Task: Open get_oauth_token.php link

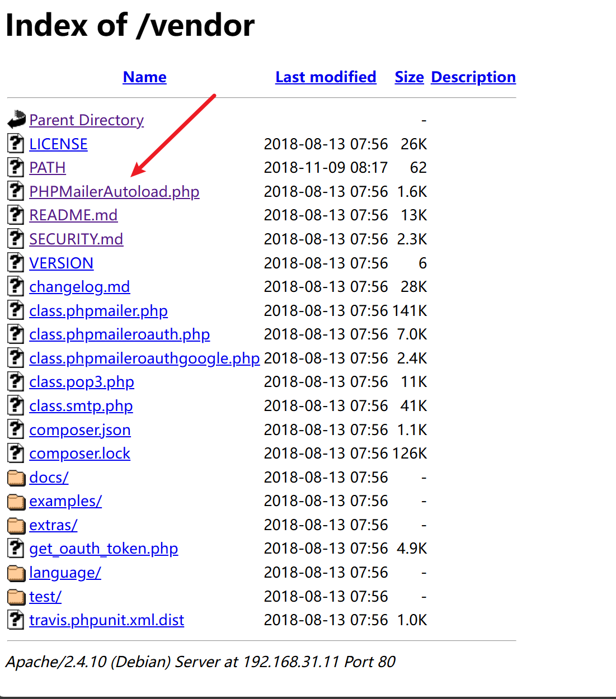Action: [104, 548]
